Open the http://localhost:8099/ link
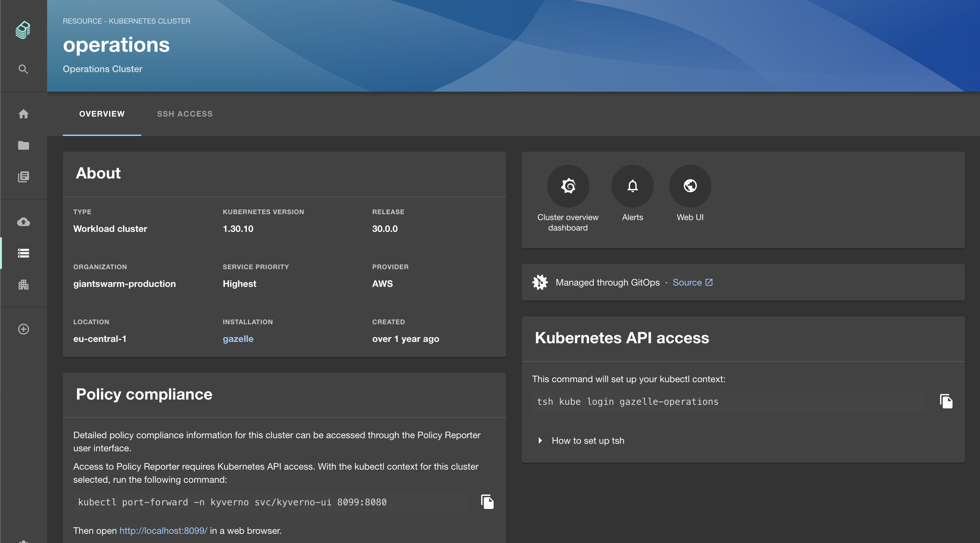The height and width of the screenshot is (543, 980). [164, 531]
